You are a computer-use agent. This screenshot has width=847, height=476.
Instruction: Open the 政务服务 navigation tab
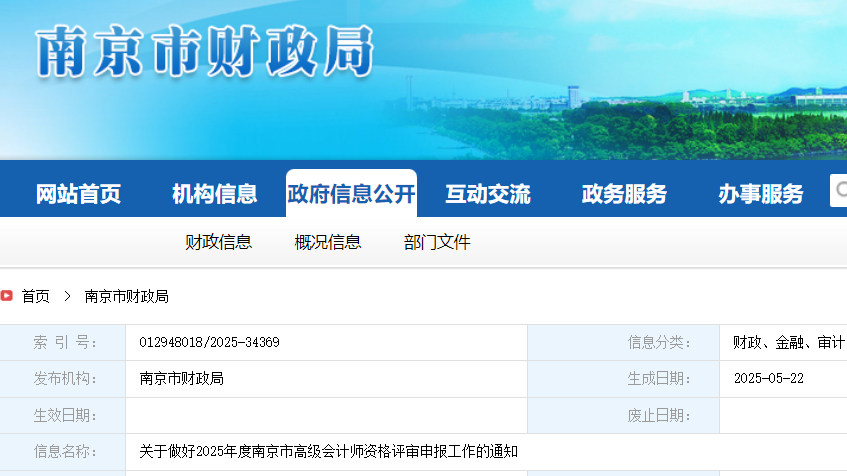[624, 194]
